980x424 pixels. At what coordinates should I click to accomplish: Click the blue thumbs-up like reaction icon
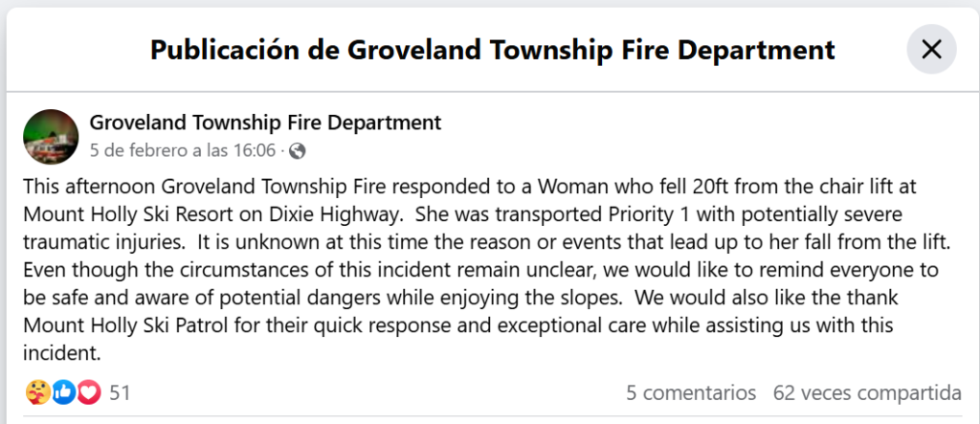point(63,392)
